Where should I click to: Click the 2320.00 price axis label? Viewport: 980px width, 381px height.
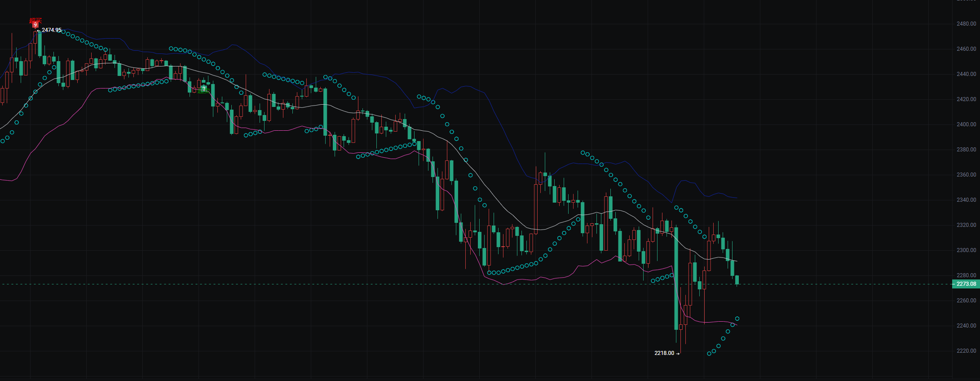[966, 225]
